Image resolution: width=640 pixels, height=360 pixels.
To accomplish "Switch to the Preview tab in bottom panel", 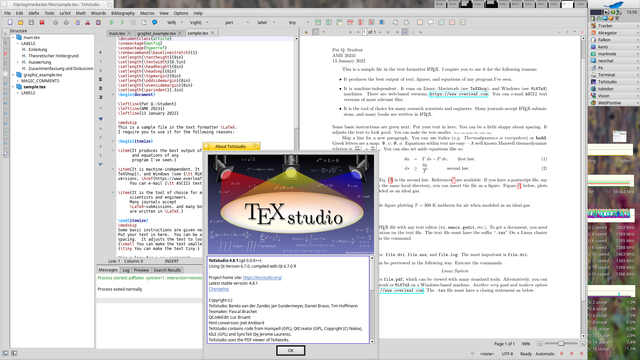I will [x=141, y=270].
